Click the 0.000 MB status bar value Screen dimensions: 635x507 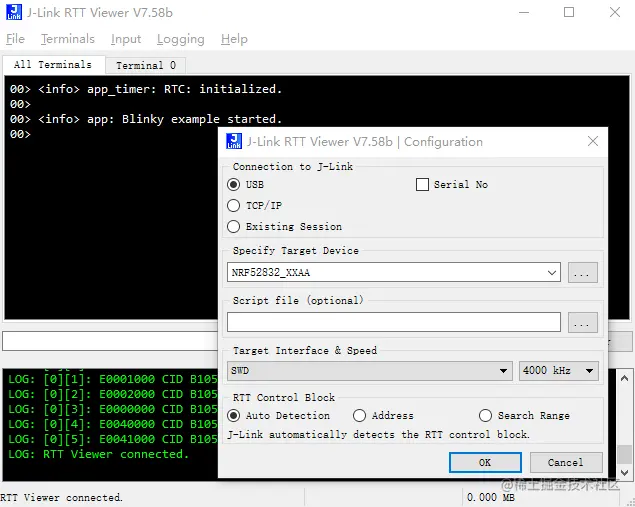coord(491,498)
